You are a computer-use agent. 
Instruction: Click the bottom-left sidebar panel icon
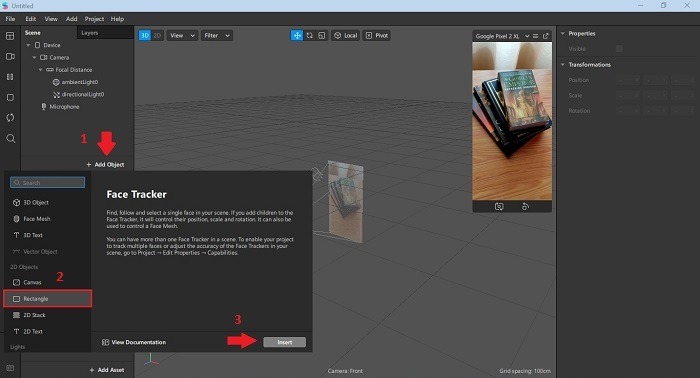click(x=10, y=368)
